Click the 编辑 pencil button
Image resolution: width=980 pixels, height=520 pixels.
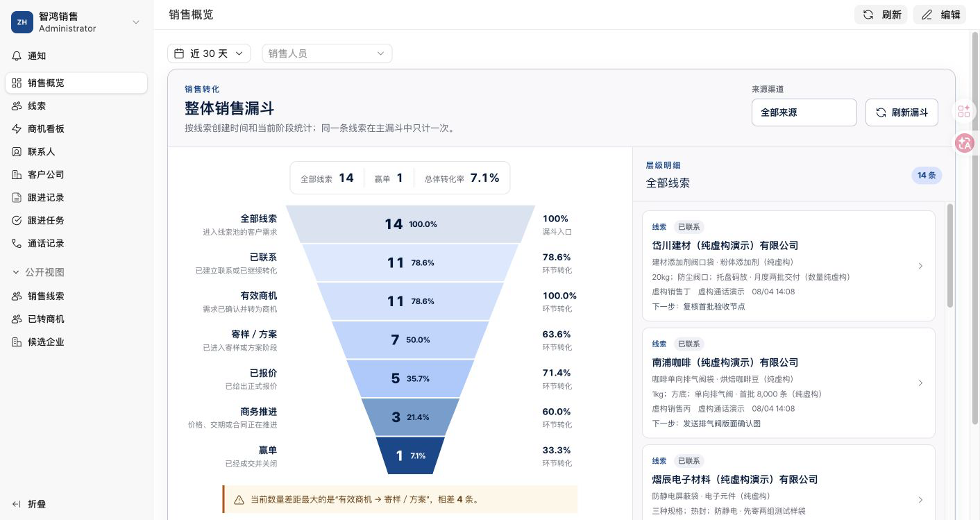[x=940, y=15]
